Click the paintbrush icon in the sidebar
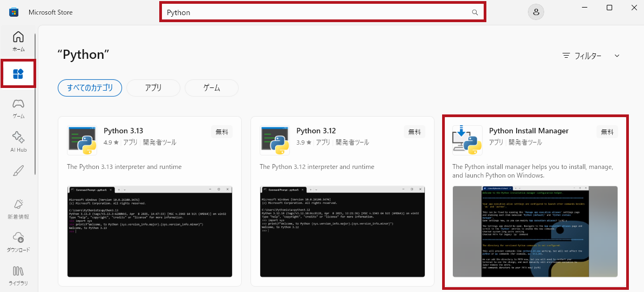 point(18,171)
